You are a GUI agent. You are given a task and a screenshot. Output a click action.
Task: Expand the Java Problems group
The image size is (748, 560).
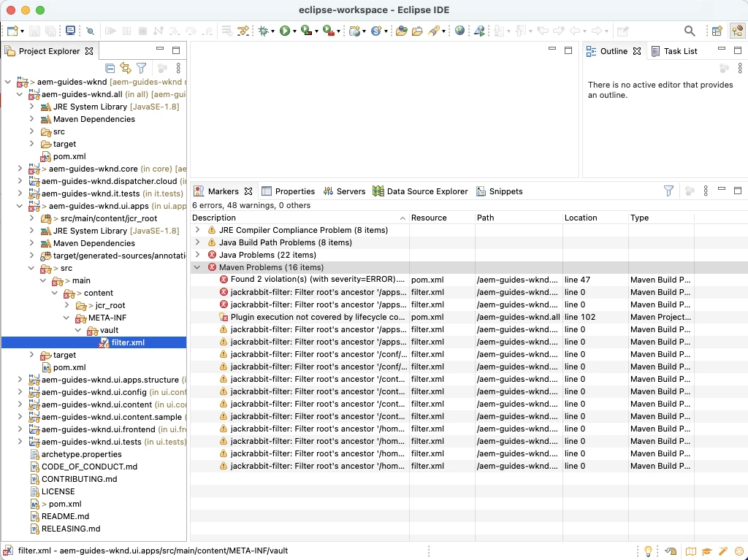197,255
